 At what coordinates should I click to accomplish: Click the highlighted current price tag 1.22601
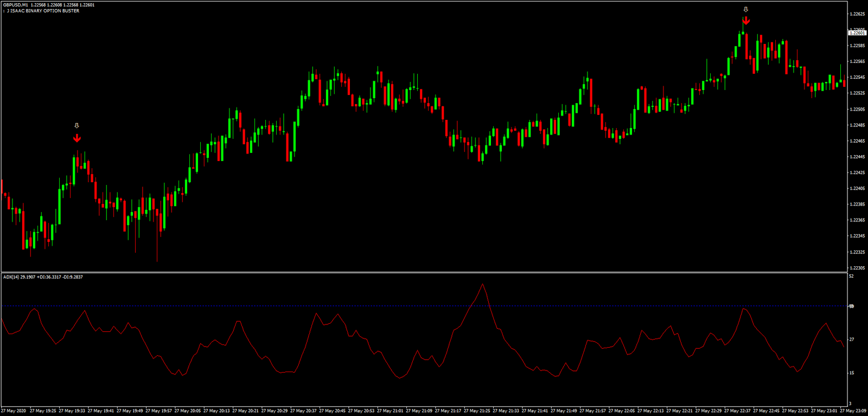point(857,33)
